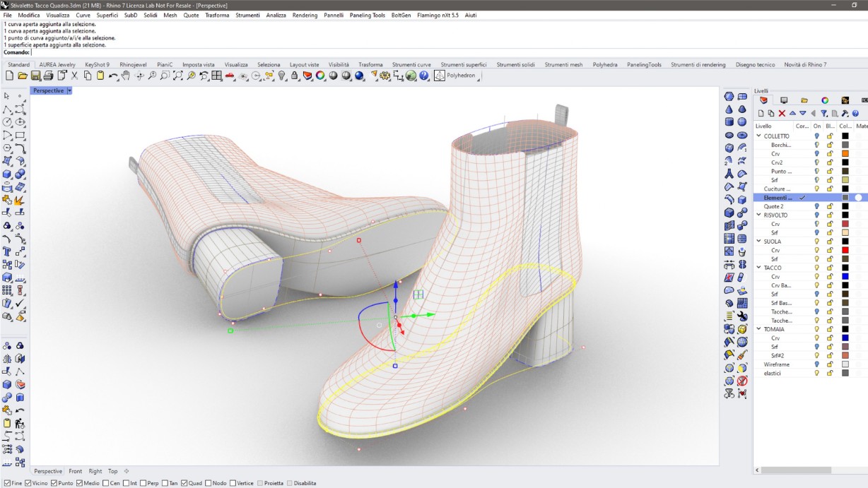Click orange color swatch of Crv layer
This screenshot has height=488, width=868.
pyautogui.click(x=845, y=153)
